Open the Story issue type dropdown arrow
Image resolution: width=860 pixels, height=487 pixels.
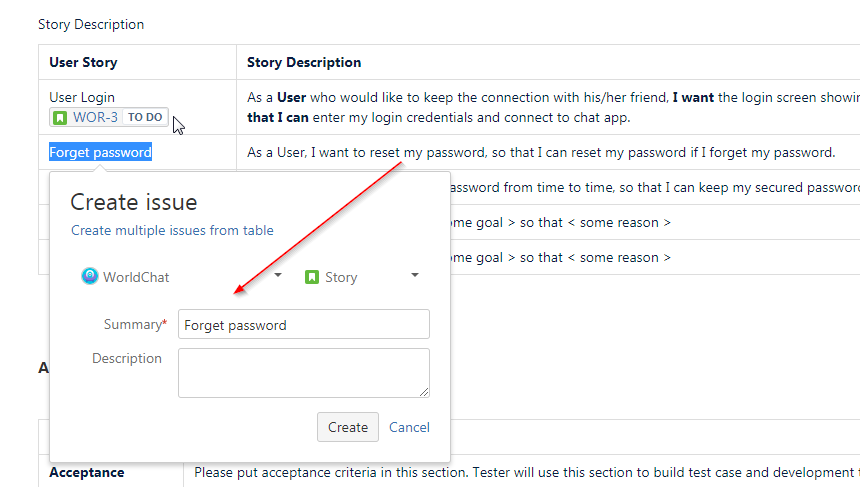coord(414,275)
